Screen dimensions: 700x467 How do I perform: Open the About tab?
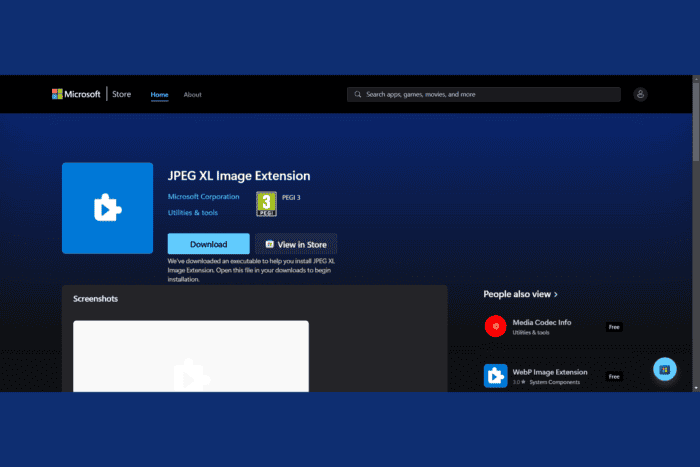pyautogui.click(x=192, y=94)
